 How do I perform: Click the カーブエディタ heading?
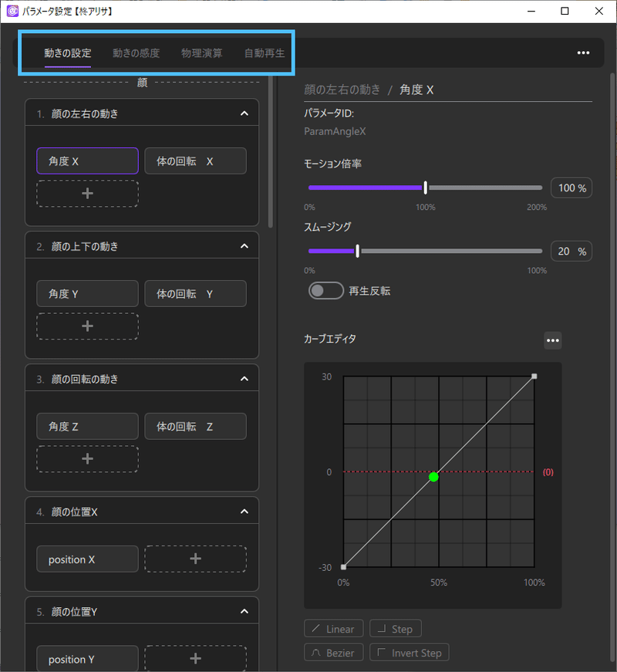coord(330,339)
